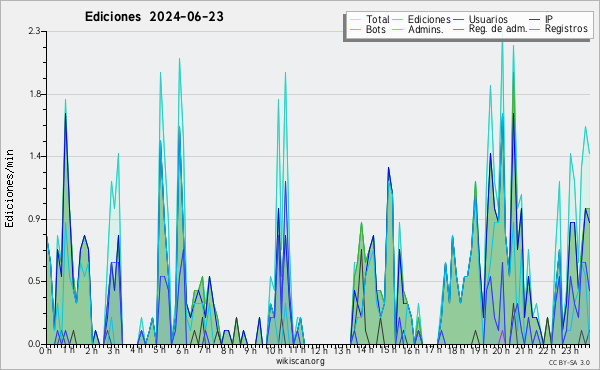Click the wikiscan.org label below chart
The width and height of the screenshot is (600, 370).
point(300,361)
